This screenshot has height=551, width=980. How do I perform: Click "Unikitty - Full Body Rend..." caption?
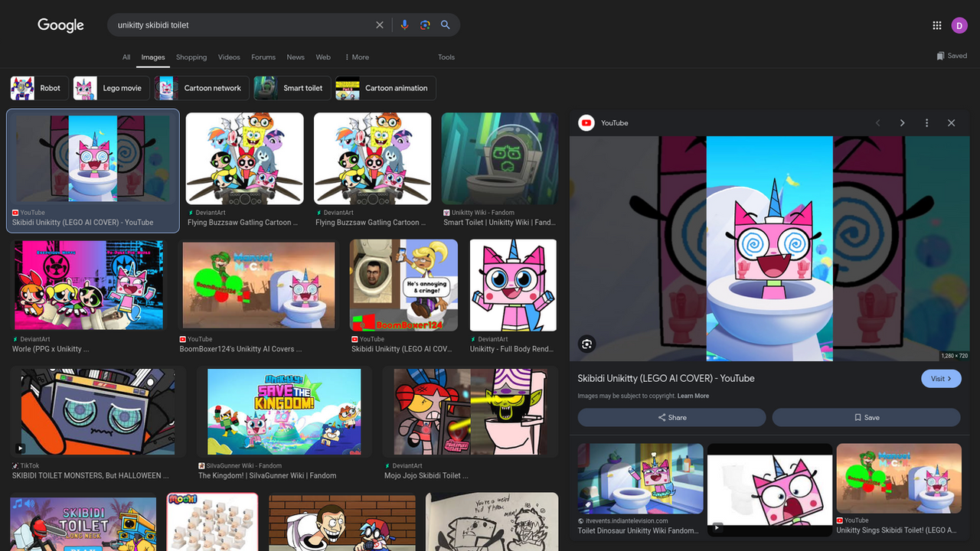click(x=511, y=349)
